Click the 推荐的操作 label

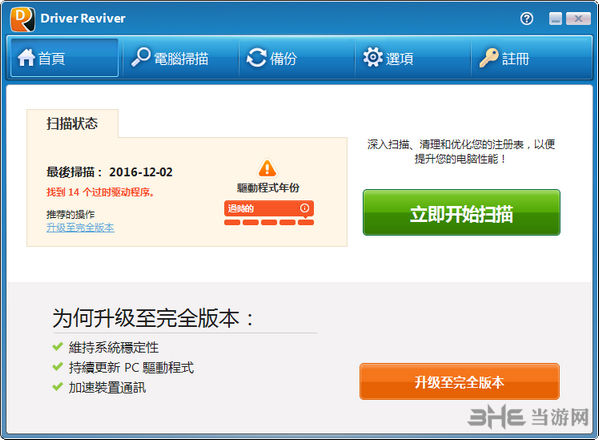click(70, 214)
